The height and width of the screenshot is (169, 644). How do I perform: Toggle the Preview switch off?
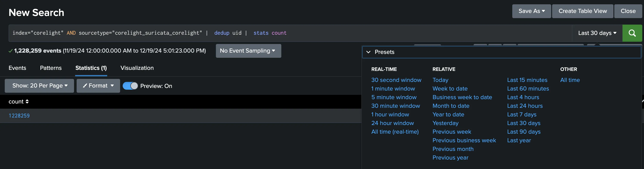[x=130, y=86]
